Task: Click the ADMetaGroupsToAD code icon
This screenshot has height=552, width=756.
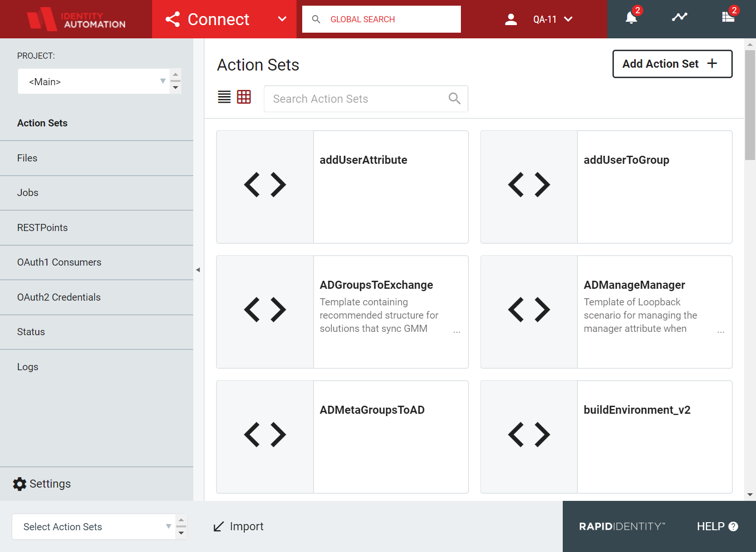Action: [x=265, y=435]
